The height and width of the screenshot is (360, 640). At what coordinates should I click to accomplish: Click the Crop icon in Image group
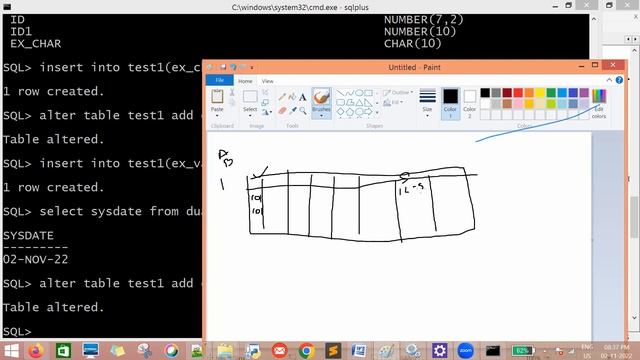[x=265, y=93]
